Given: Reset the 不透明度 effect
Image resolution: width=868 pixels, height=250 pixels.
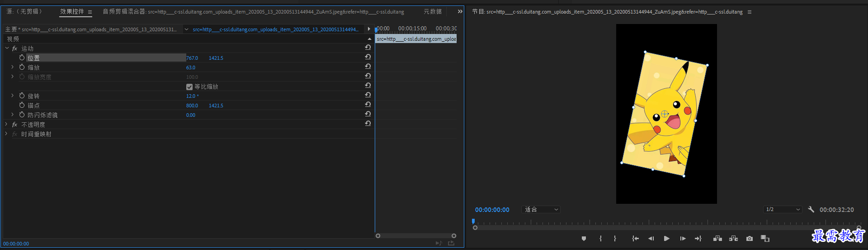Looking at the screenshot, I should pyautogui.click(x=368, y=124).
